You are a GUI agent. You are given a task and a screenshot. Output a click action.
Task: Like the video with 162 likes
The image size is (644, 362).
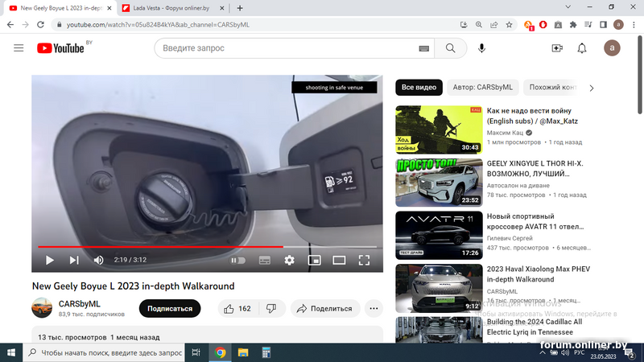tap(237, 309)
